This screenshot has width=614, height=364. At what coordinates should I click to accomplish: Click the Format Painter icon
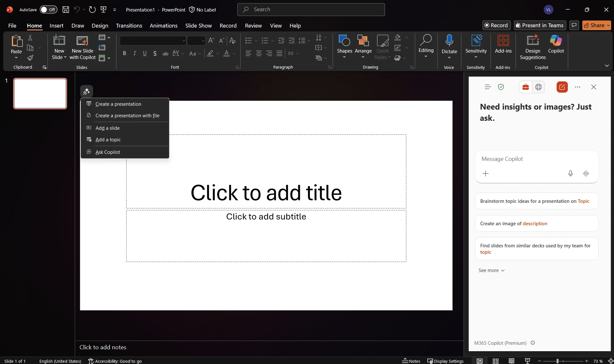[x=30, y=58]
